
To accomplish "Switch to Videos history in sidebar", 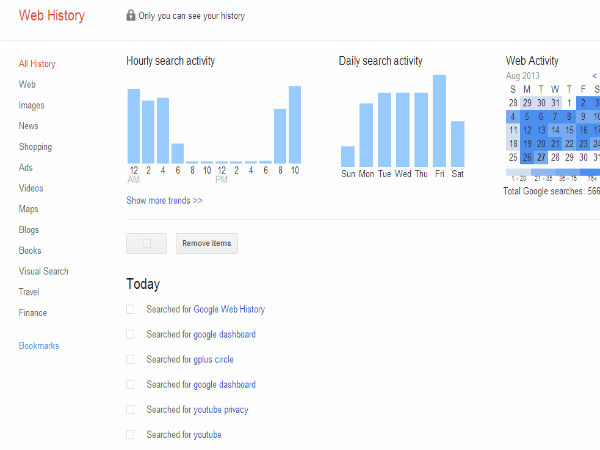I will 31,188.
